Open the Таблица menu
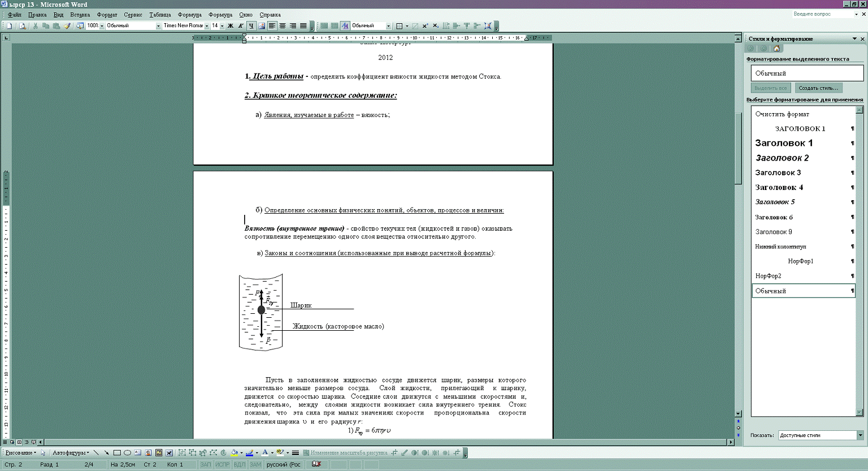This screenshot has width=868, height=471. 160,15
